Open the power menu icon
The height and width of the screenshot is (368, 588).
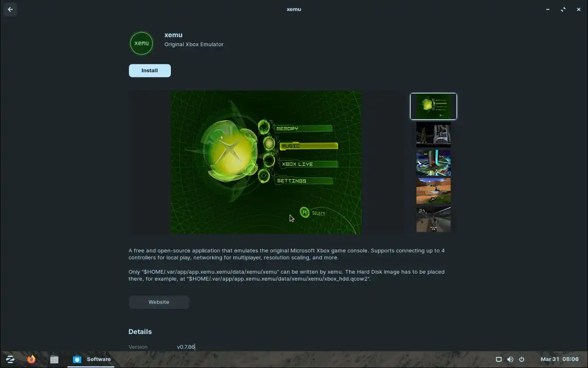pyautogui.click(x=521, y=359)
